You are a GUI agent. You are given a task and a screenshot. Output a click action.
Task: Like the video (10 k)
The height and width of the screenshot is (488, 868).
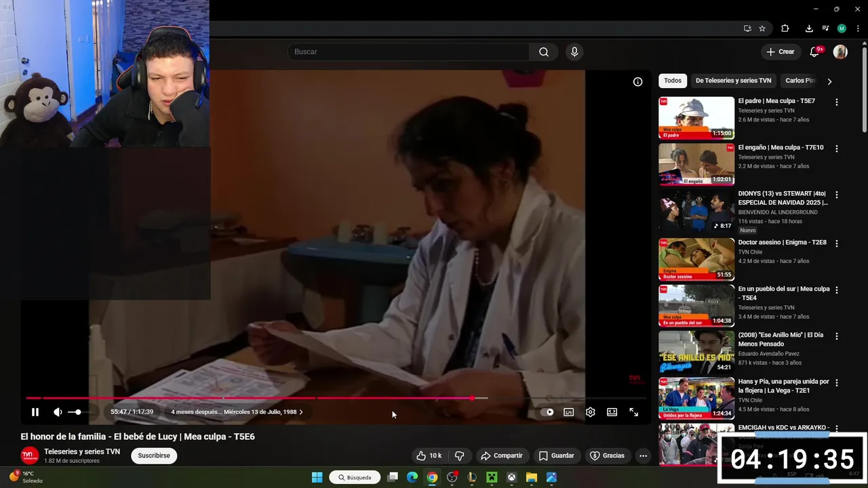pos(429,455)
